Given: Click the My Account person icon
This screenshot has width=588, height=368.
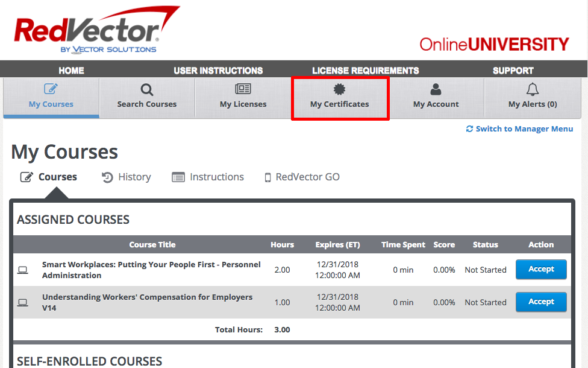Looking at the screenshot, I should [x=436, y=89].
